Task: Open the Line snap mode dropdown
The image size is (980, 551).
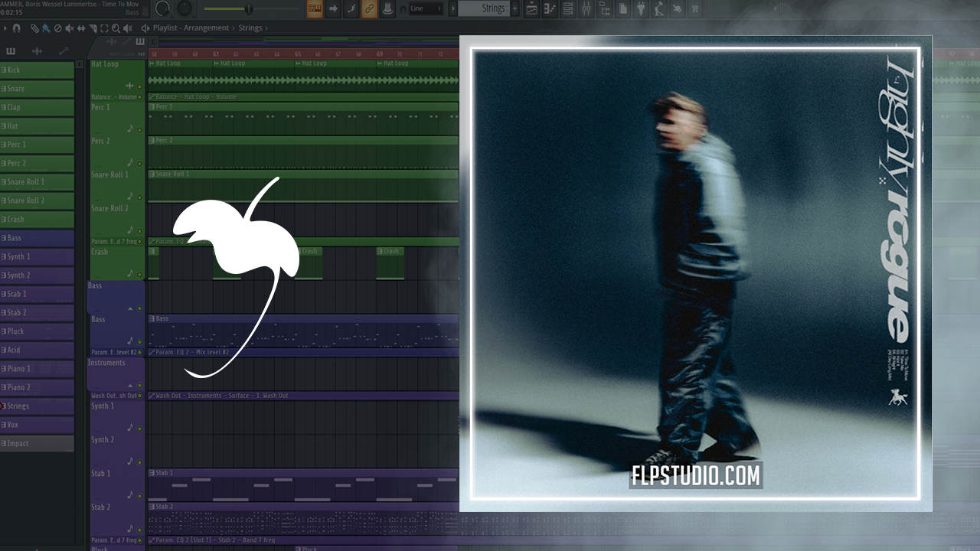Action: click(x=426, y=9)
